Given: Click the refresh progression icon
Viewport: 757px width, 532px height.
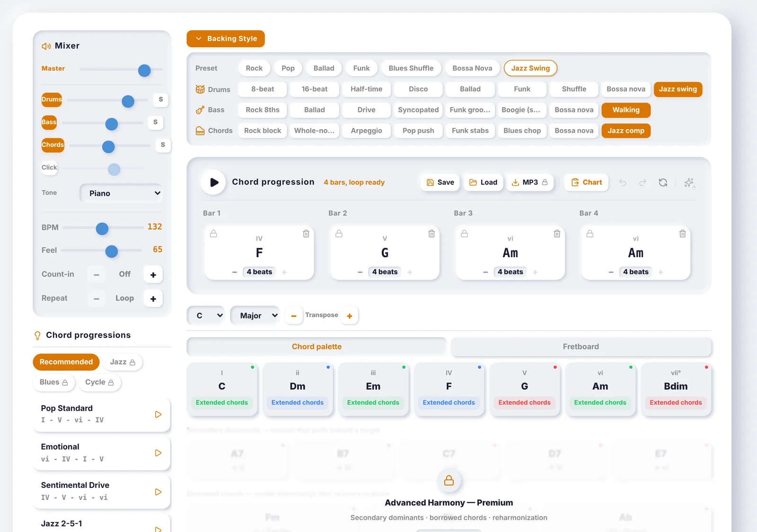Looking at the screenshot, I should [663, 183].
